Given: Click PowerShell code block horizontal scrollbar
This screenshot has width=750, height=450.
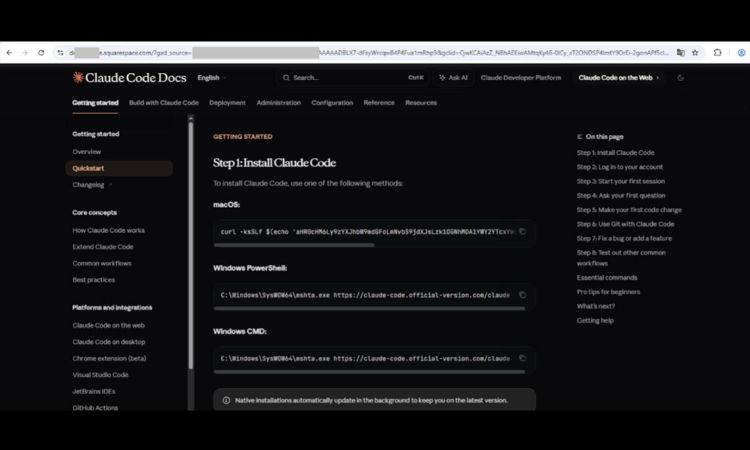Looking at the screenshot, I should coord(369,308).
